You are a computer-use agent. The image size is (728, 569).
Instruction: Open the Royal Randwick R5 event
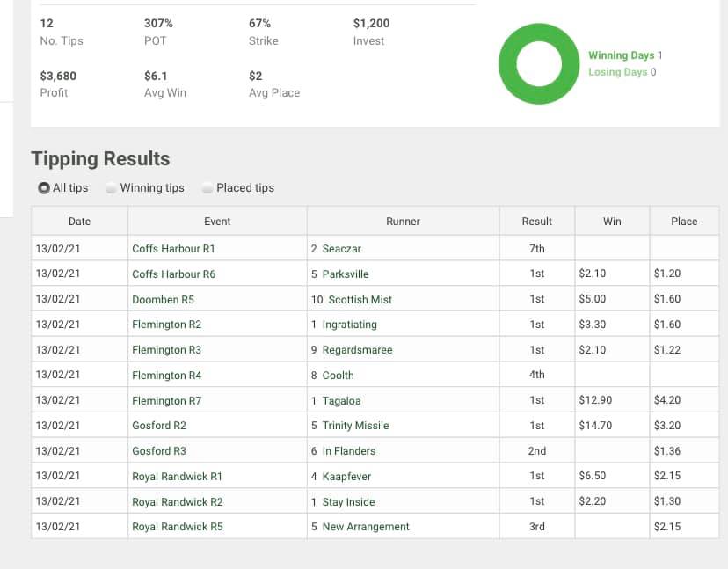point(178,527)
